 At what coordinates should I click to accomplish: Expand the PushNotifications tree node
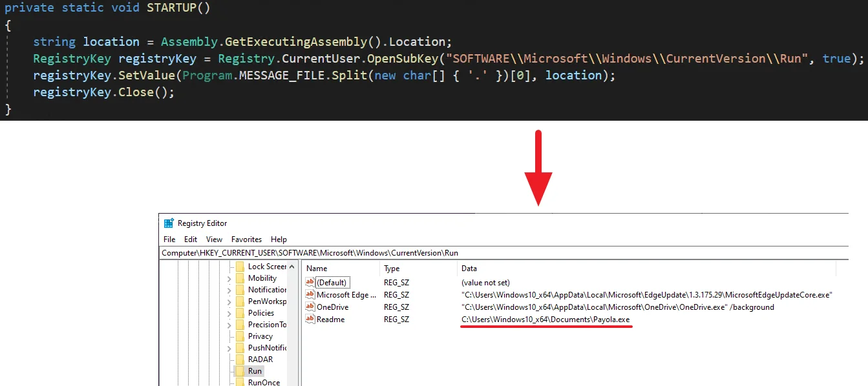click(x=229, y=349)
